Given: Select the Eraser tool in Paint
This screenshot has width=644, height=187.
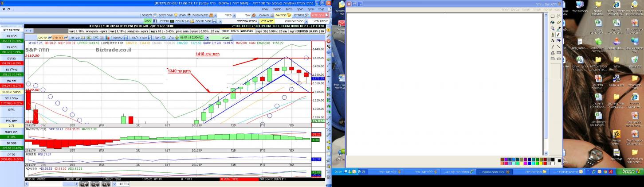Looking at the screenshot, I should [559, 22].
